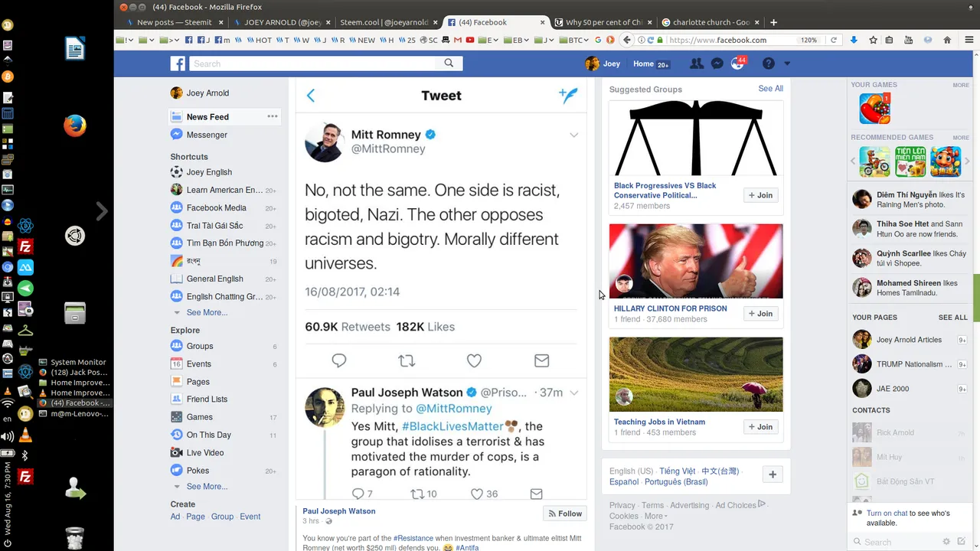Screen dimensions: 980x551
Task: Click Home in Facebook header
Action: 643,64
